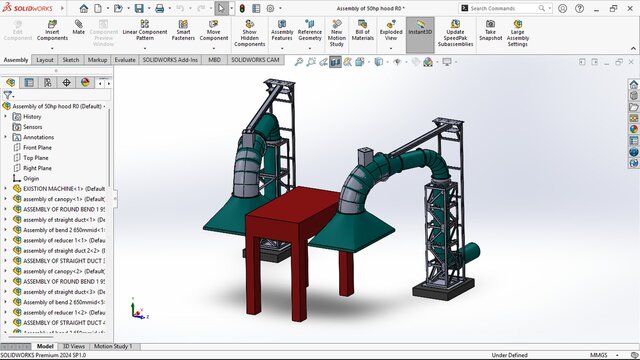Open the DimXpertManager crosshair tab
The width and height of the screenshot is (640, 360).
[x=66, y=83]
